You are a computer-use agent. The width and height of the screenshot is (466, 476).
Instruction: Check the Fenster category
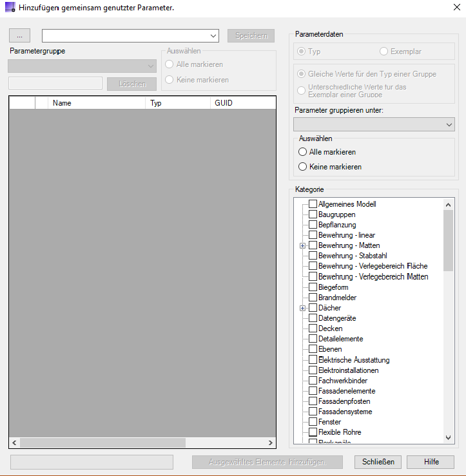pos(313,422)
